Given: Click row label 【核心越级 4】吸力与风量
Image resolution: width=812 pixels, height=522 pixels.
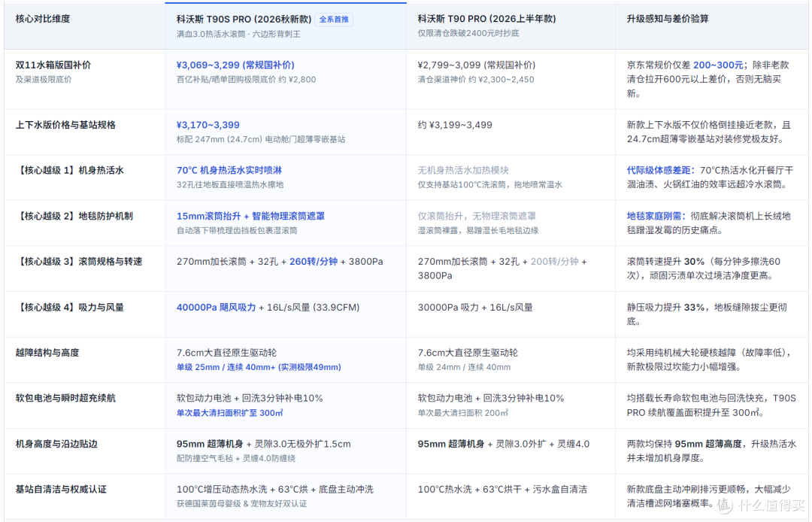Looking at the screenshot, I should 70,308.
